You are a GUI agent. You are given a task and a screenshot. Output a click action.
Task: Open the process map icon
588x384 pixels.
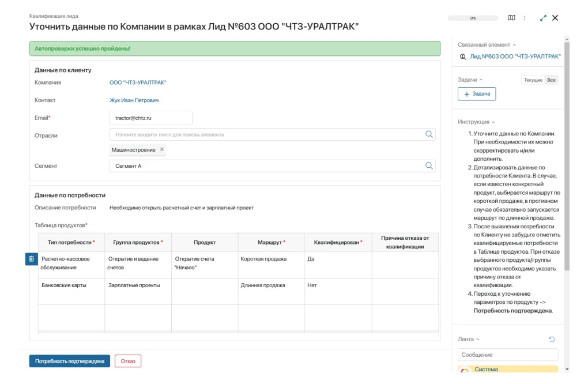tap(511, 18)
